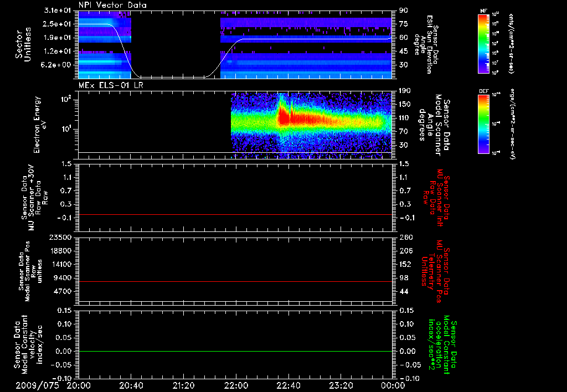Click the "9400" scanner position tick value
Image resolution: width=567 pixels, height=392 pixels.
coord(63,278)
